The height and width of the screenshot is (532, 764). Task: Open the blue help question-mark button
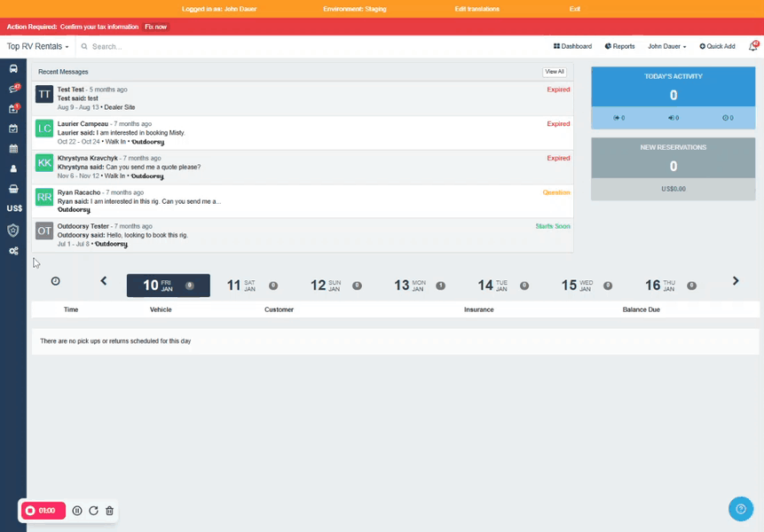[740, 508]
